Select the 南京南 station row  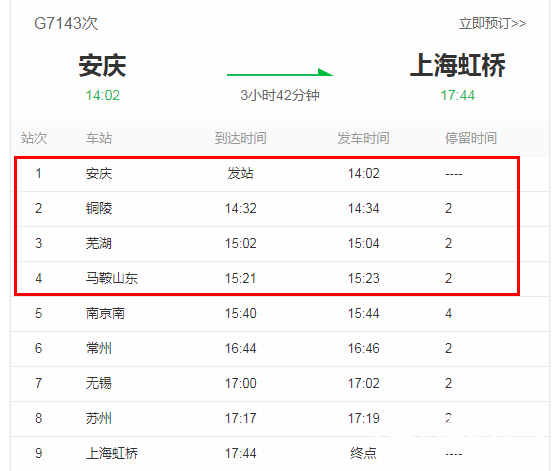(x=280, y=314)
